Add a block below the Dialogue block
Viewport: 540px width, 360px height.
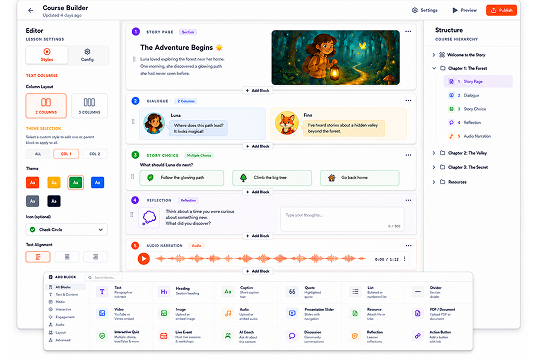[258, 146]
